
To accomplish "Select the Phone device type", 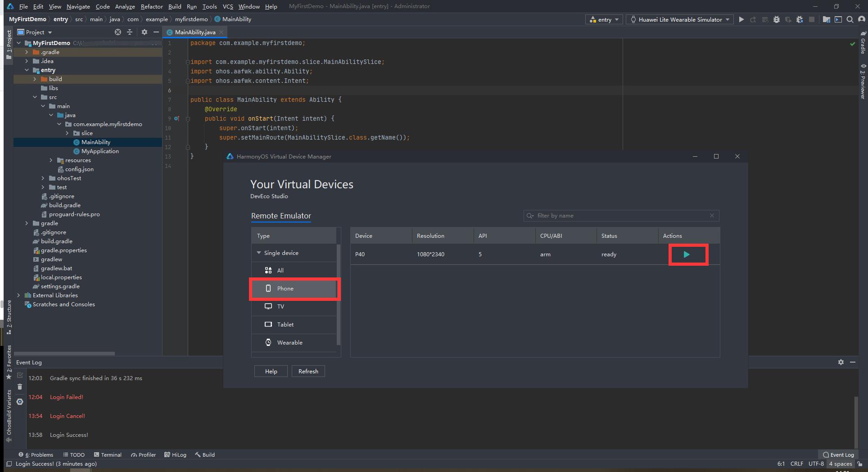I will tap(294, 289).
